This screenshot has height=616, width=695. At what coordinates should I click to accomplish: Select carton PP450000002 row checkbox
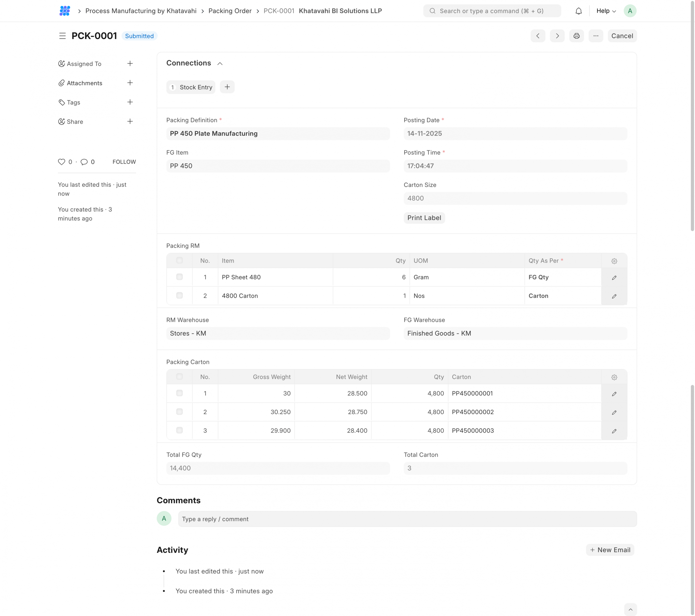coord(179,412)
